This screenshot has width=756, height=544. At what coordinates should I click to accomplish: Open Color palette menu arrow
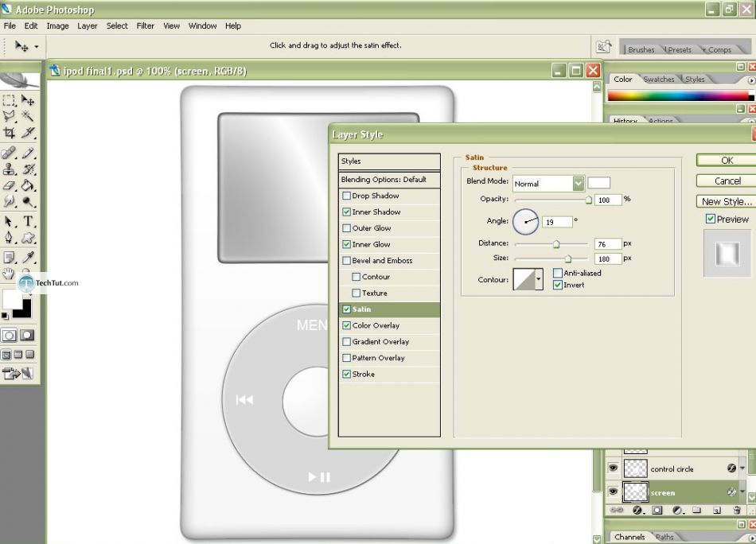(x=752, y=80)
